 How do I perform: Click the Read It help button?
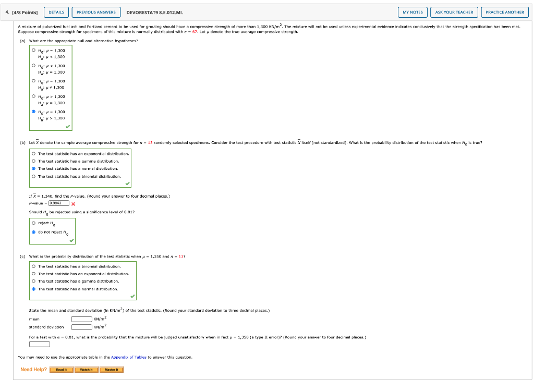click(x=61, y=370)
